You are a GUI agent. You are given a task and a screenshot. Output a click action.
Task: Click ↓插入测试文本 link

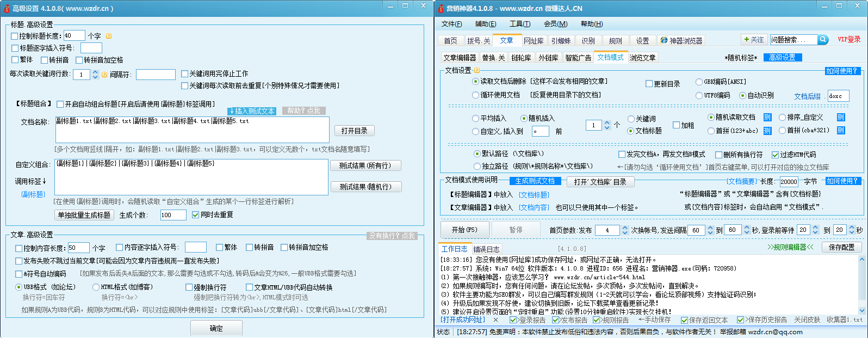coord(252,111)
